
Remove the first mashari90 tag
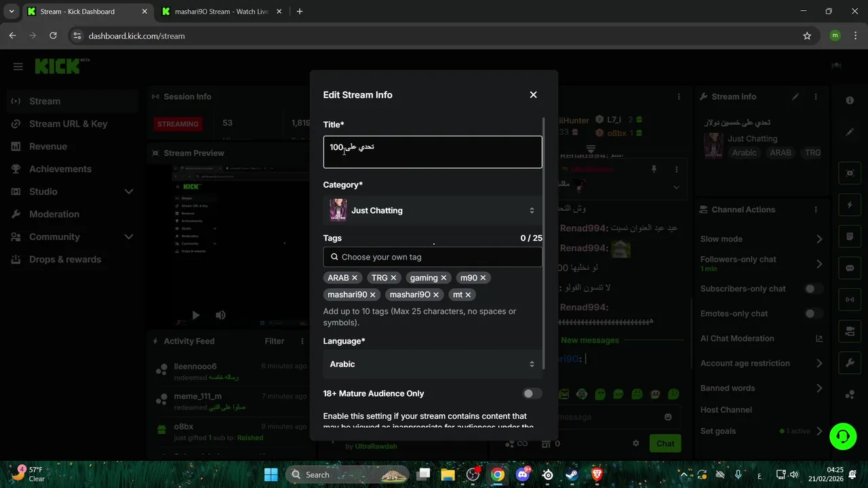click(x=372, y=295)
